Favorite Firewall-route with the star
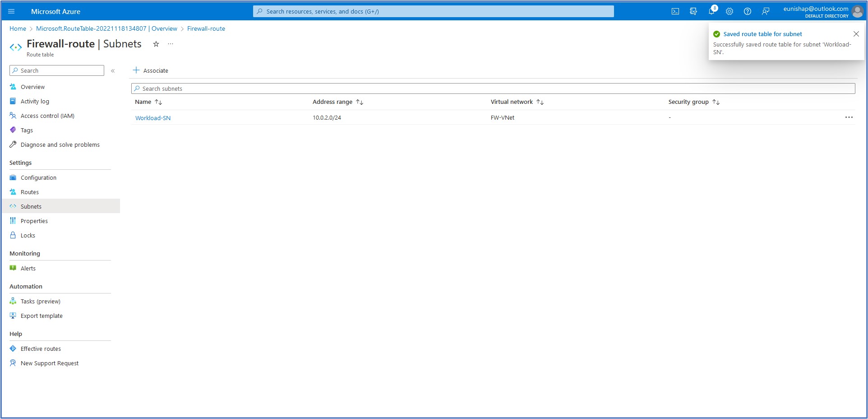The height and width of the screenshot is (419, 868). [156, 44]
